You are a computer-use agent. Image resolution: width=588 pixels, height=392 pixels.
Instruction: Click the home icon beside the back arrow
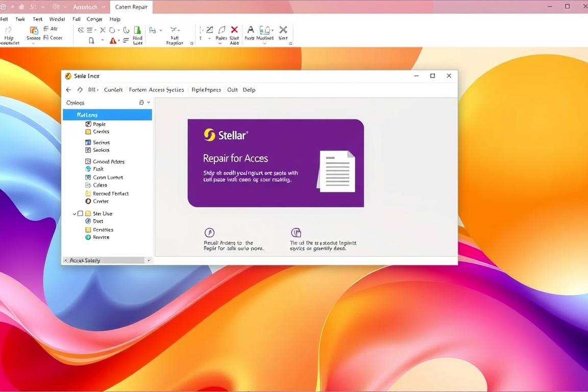pyautogui.click(x=80, y=89)
